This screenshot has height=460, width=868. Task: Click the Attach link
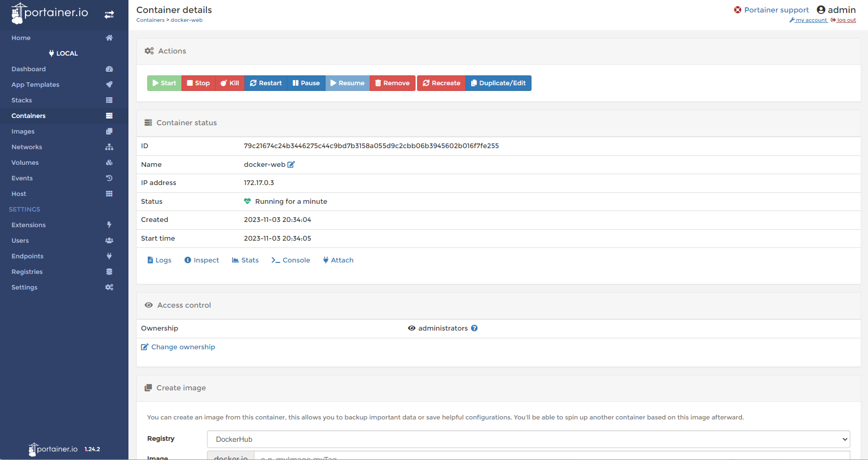click(338, 260)
